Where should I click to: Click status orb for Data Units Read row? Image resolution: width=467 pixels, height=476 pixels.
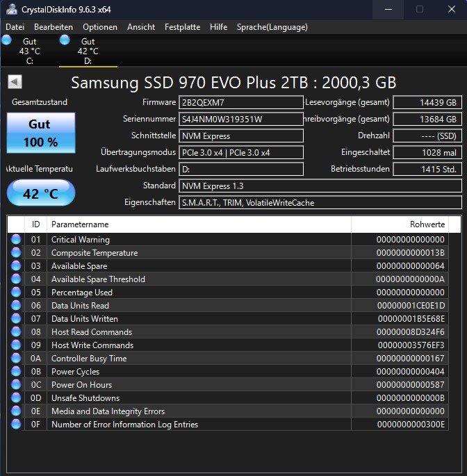click(16, 305)
